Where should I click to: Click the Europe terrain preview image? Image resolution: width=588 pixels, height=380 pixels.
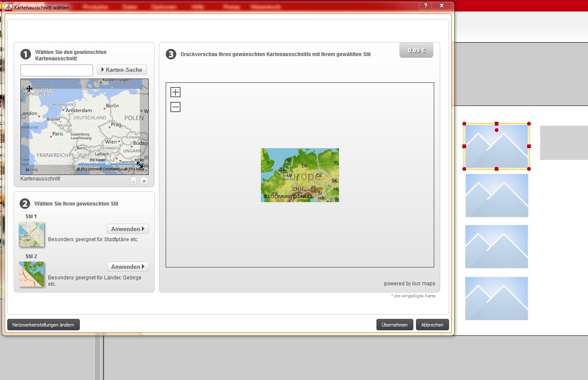[300, 175]
